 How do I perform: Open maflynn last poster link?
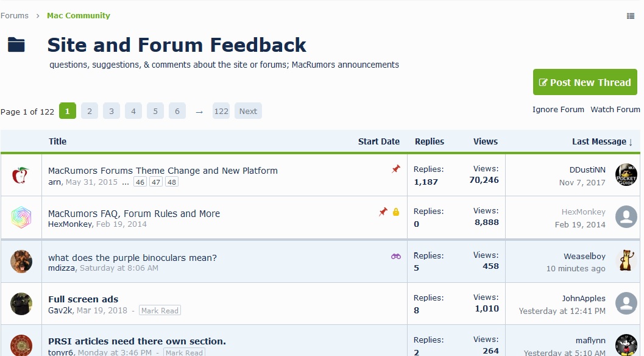pyautogui.click(x=590, y=340)
